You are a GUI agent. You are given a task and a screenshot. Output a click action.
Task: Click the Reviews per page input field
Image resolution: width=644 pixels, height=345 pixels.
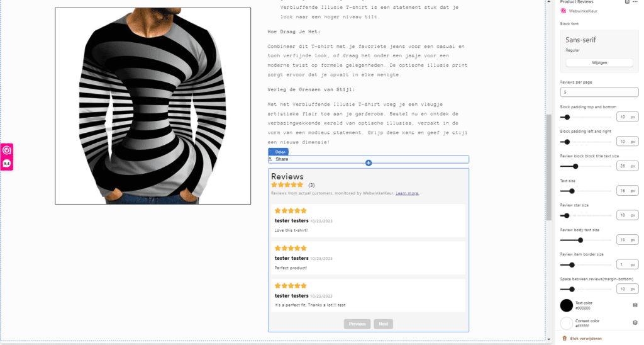[x=599, y=92]
